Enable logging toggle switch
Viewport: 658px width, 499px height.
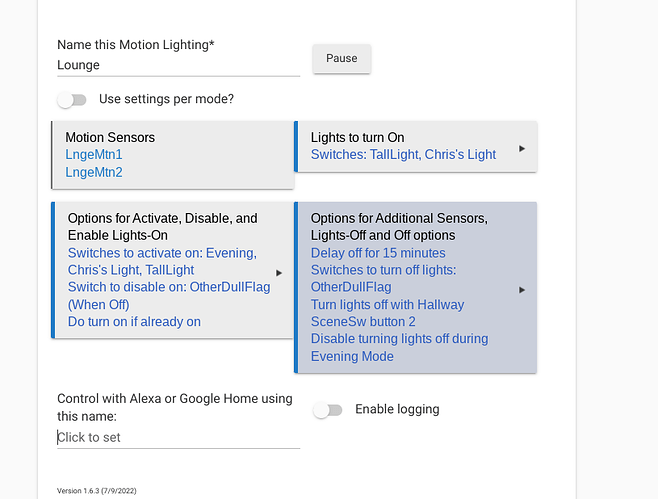click(x=328, y=410)
